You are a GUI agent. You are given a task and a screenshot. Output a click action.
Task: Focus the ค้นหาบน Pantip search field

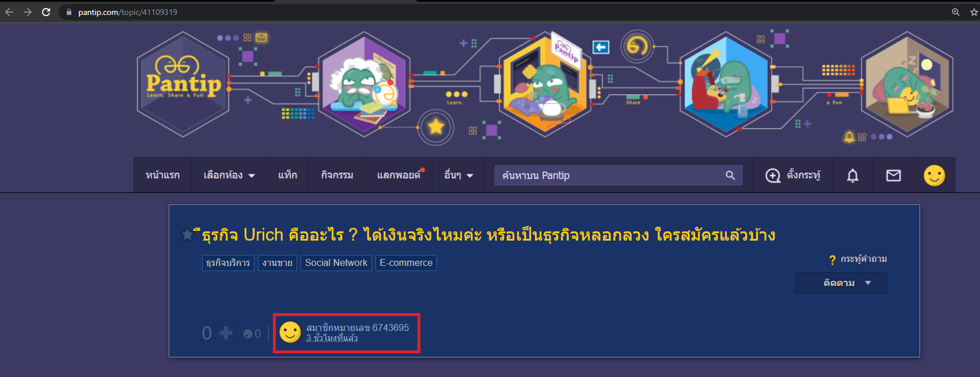[x=610, y=176]
